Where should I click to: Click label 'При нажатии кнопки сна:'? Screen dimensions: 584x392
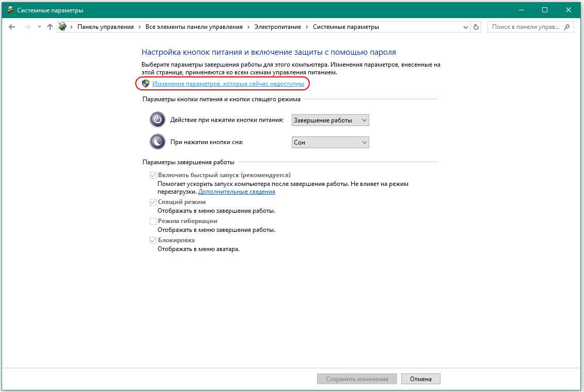pos(207,142)
